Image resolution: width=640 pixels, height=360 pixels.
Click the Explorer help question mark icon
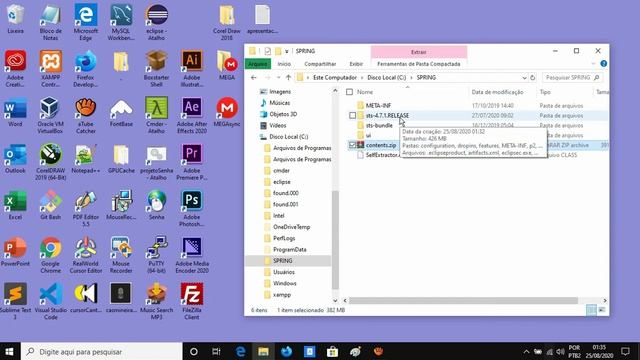click(x=604, y=64)
